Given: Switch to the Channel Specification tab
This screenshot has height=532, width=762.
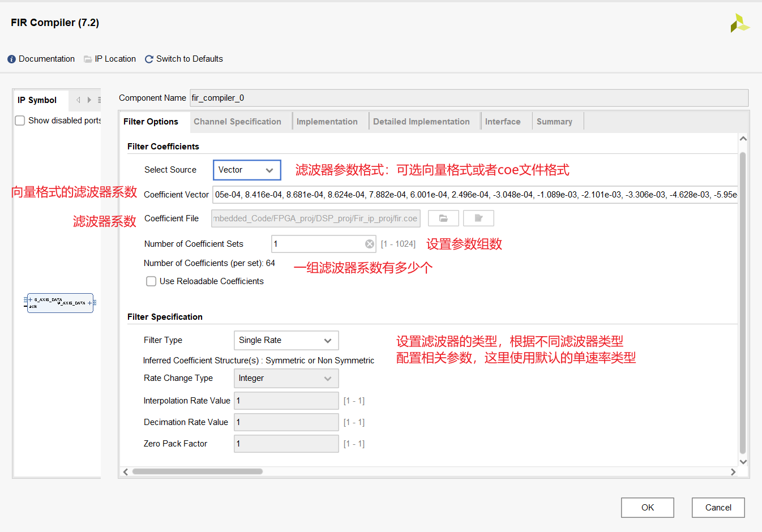Looking at the screenshot, I should coord(237,122).
